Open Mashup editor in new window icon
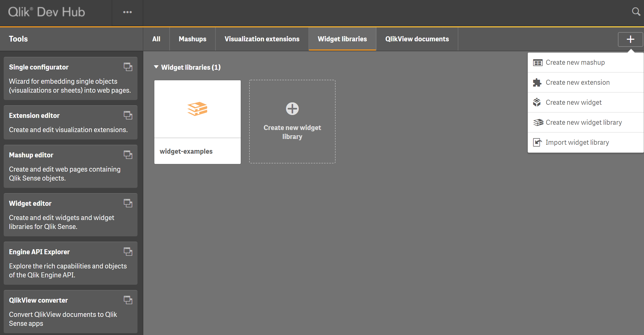 [x=128, y=155]
